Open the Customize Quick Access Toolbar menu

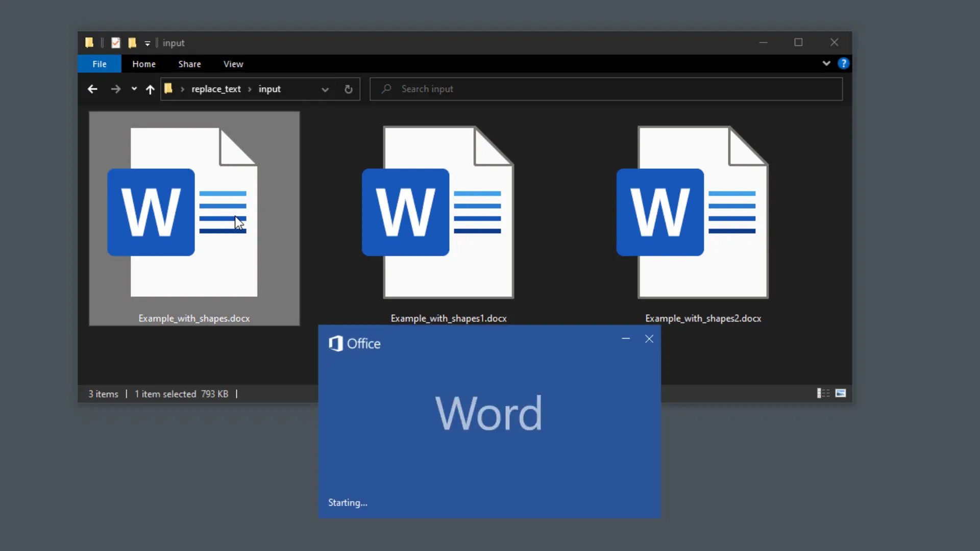pyautogui.click(x=147, y=43)
